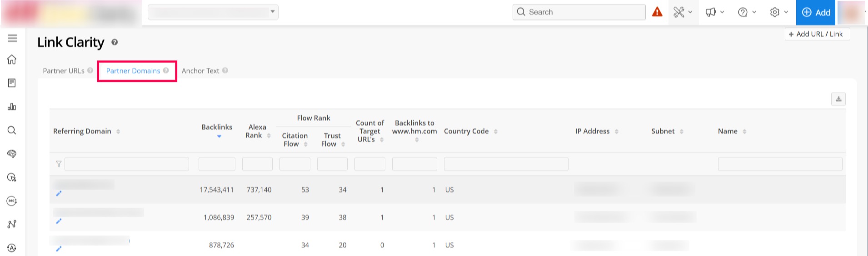Open the bar chart sidebar icon
Image resolution: width=868 pixels, height=256 pixels.
click(x=12, y=107)
